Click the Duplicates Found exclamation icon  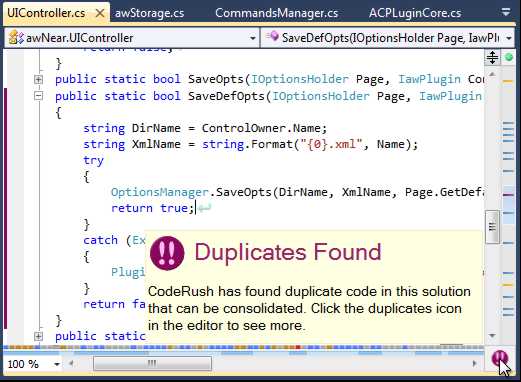[167, 253]
